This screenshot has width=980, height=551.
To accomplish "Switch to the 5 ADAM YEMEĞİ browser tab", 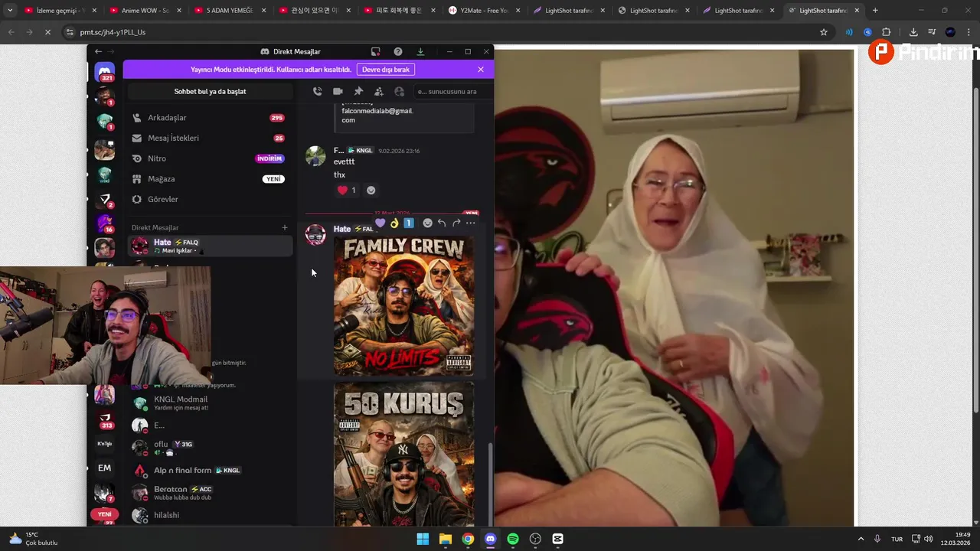I will pos(229,11).
